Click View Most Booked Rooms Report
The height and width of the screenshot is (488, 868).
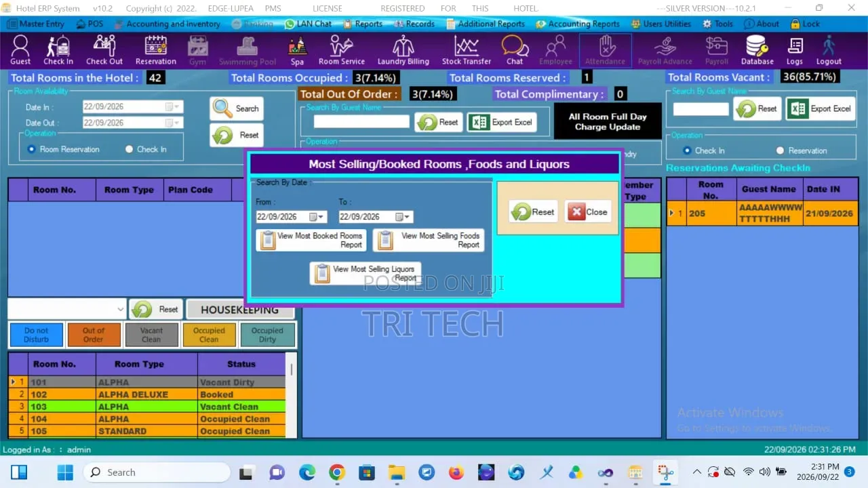(311, 241)
